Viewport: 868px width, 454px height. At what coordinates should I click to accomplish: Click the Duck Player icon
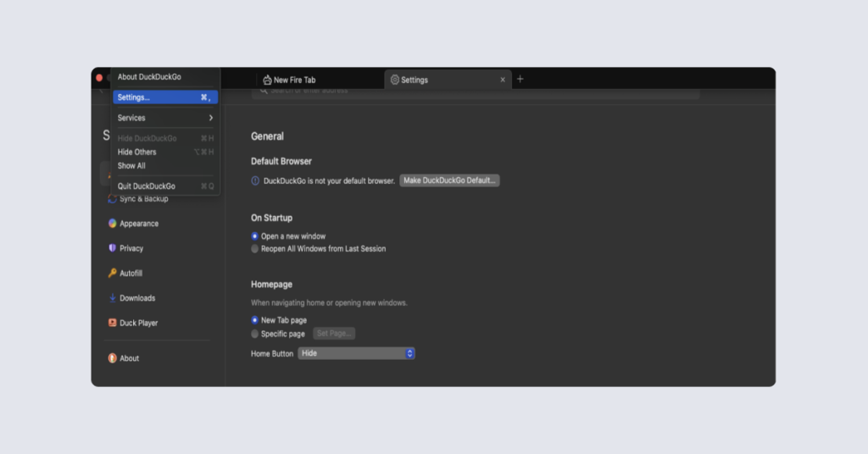click(113, 323)
